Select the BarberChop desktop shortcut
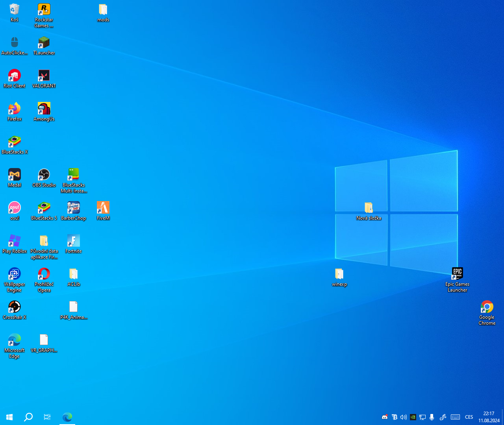This screenshot has width=504, height=425. pyautogui.click(x=74, y=211)
